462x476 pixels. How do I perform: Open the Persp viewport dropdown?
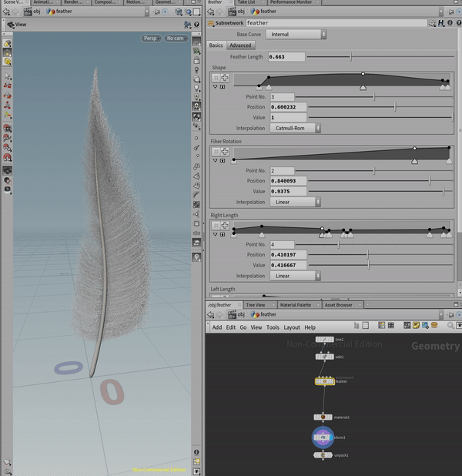pos(151,39)
